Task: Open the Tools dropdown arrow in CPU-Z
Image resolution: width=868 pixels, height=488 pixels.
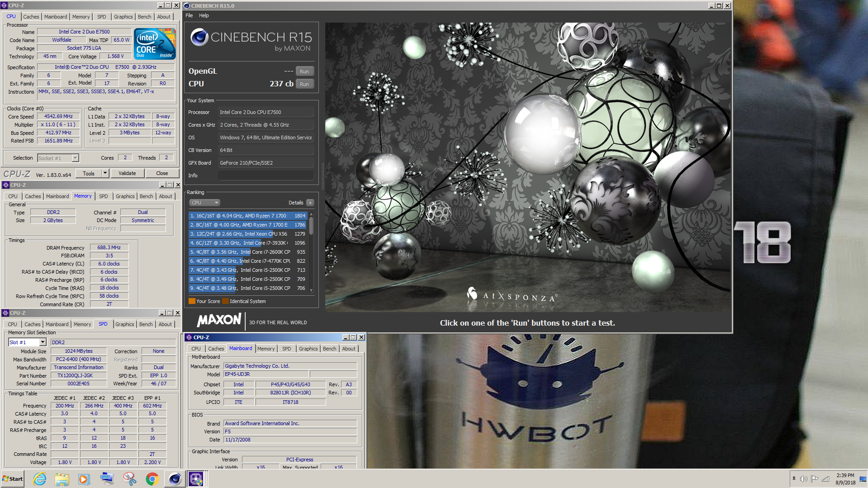Action: [105, 173]
